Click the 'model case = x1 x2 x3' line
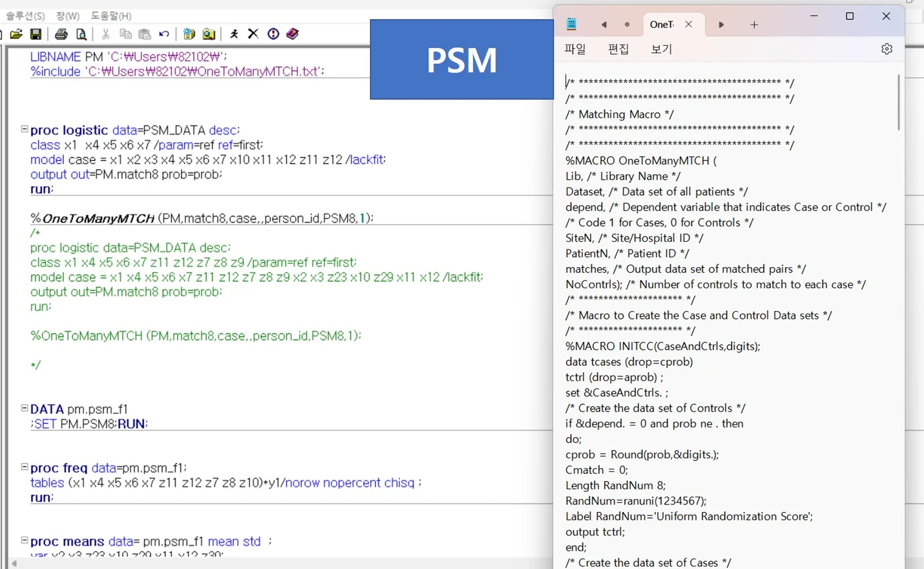Viewport: 924px width, 569px height. [x=208, y=160]
